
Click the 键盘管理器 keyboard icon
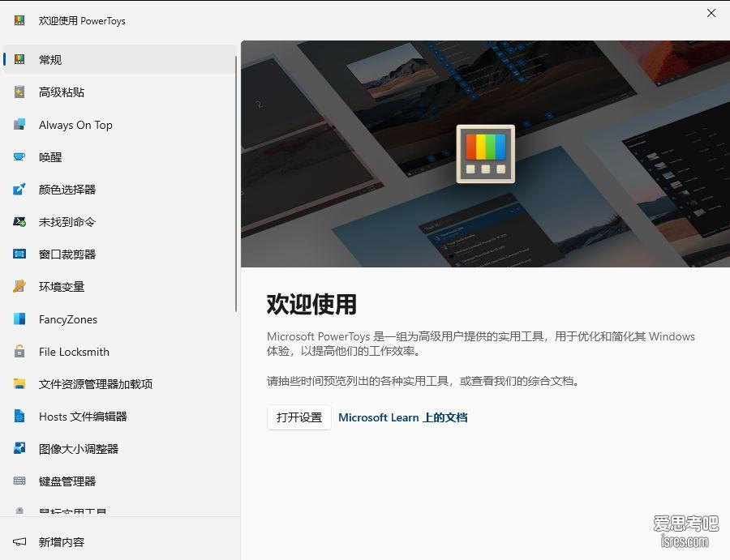coord(19,481)
